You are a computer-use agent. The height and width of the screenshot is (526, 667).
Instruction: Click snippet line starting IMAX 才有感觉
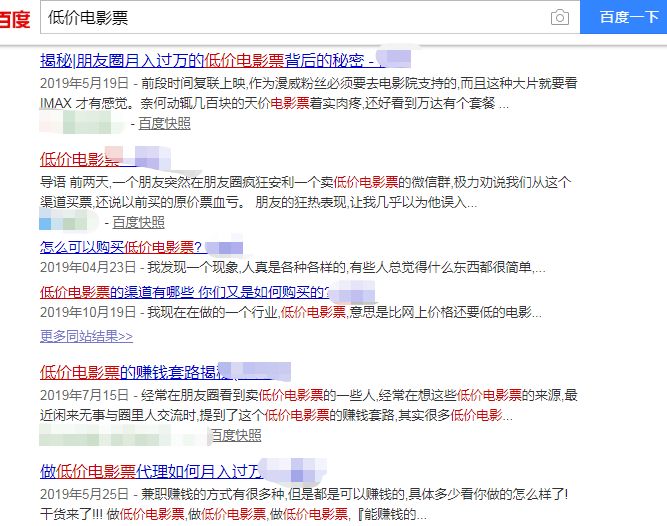[x=274, y=103]
